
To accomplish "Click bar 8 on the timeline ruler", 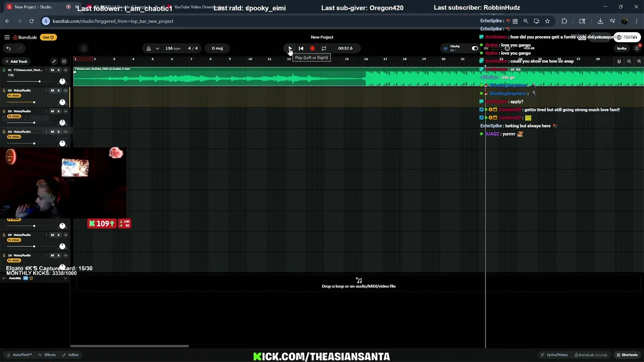I will [x=210, y=59].
